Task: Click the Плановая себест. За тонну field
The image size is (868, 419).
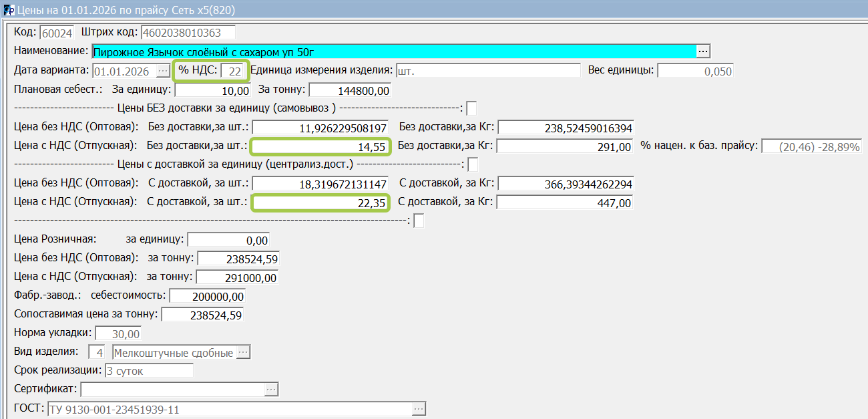Action: 350,90
